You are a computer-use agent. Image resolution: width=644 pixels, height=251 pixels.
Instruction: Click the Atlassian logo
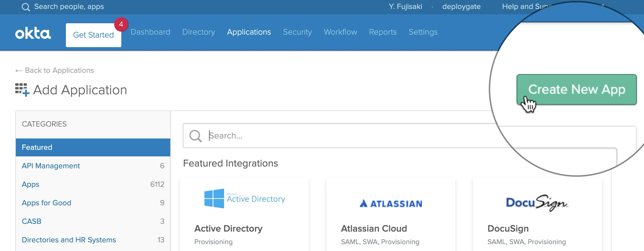391,204
